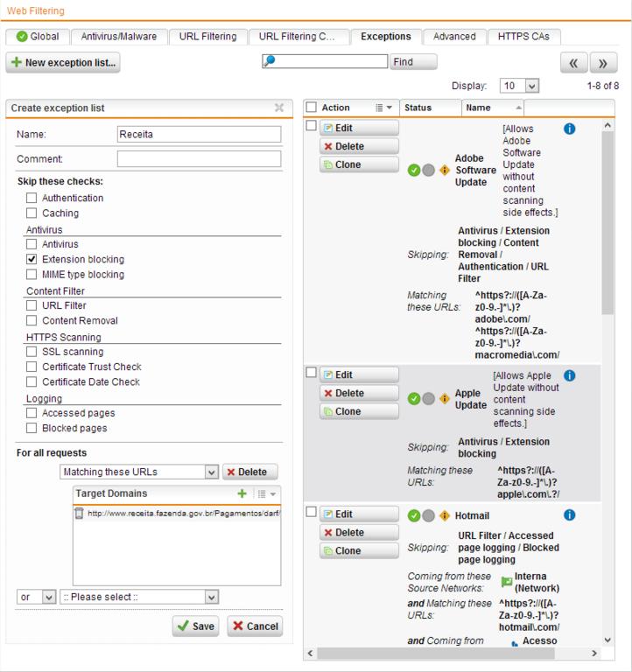Go to next page with double-right arrow
Image resolution: width=632 pixels, height=672 pixels.
pos(603,63)
